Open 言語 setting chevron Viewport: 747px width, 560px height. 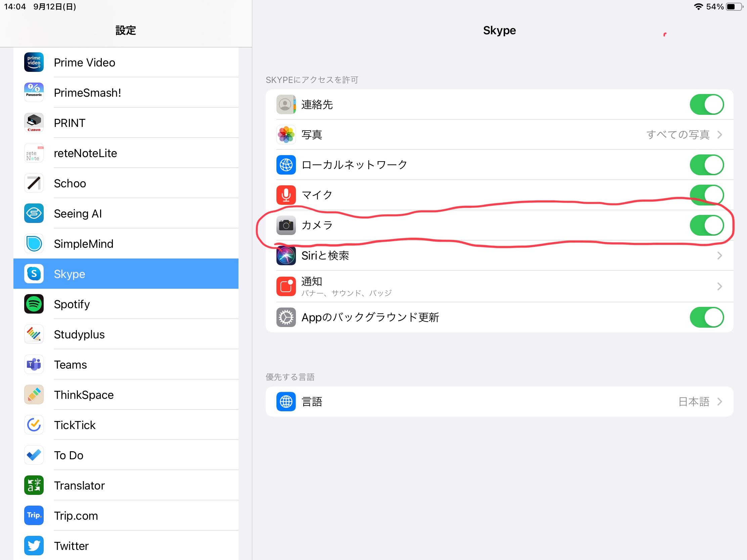(720, 401)
